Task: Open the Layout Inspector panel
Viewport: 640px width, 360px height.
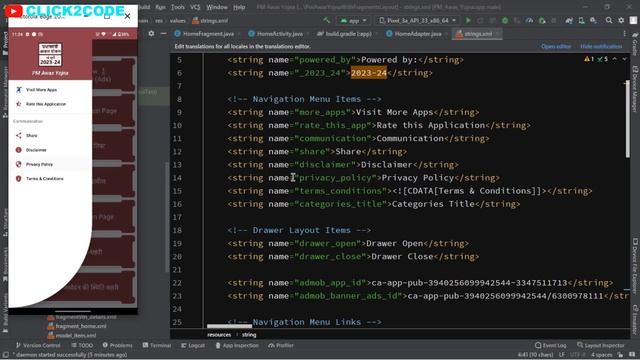Action: (x=601, y=345)
